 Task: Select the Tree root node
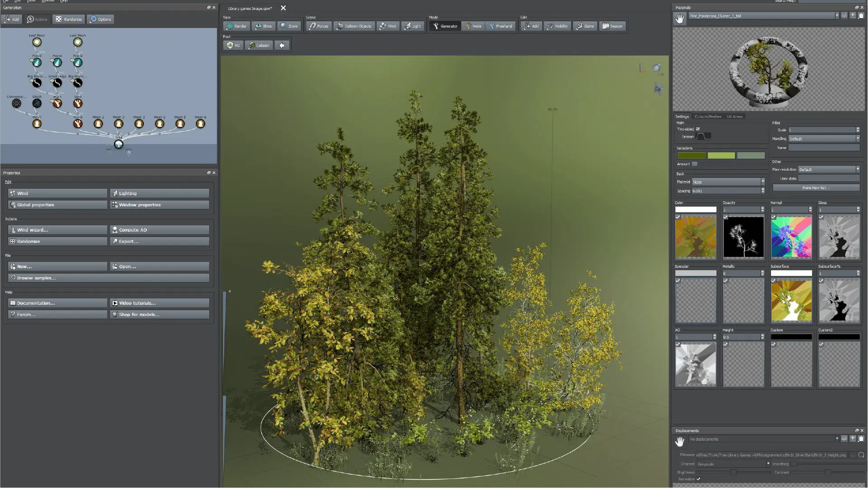coord(118,144)
